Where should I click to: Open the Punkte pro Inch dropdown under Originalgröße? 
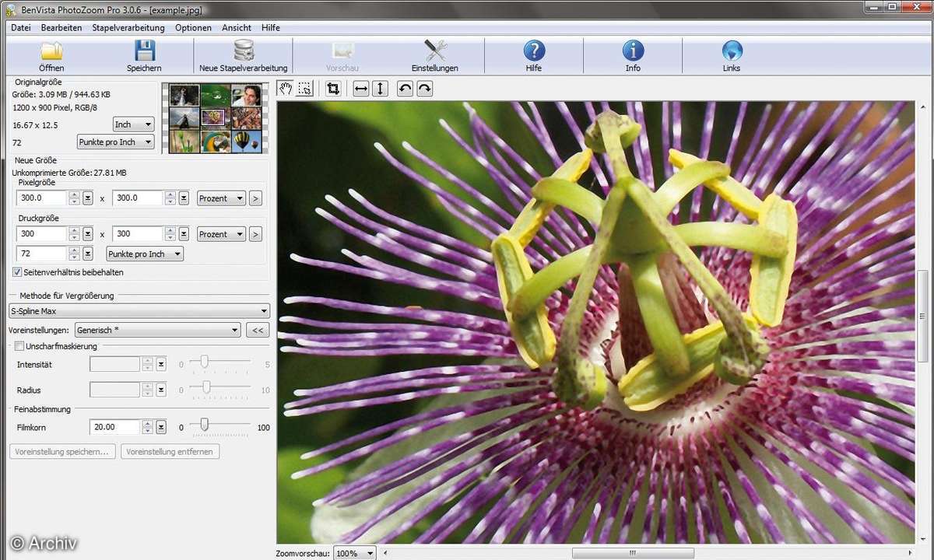click(x=115, y=142)
